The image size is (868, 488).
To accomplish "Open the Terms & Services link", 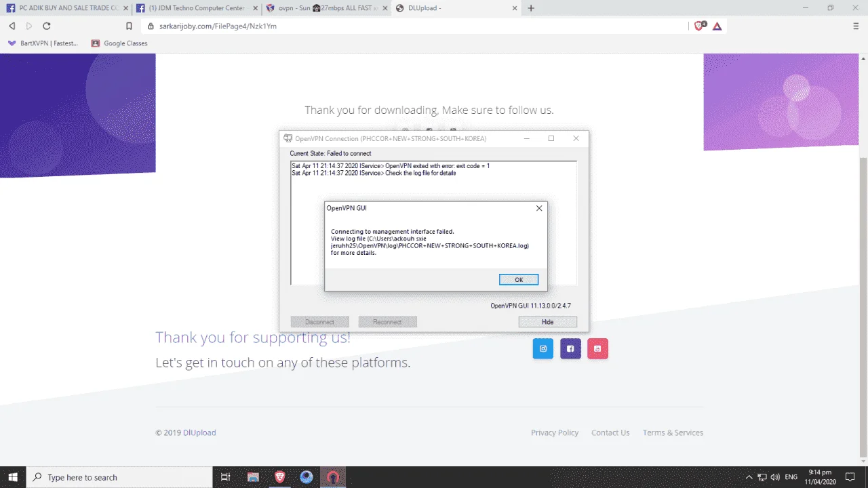I will (x=673, y=432).
